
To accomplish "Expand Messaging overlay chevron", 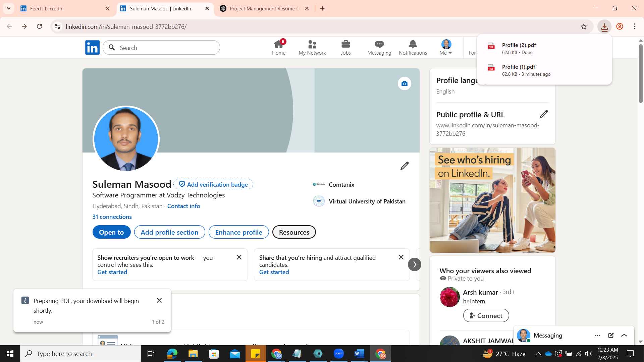I will (624, 336).
